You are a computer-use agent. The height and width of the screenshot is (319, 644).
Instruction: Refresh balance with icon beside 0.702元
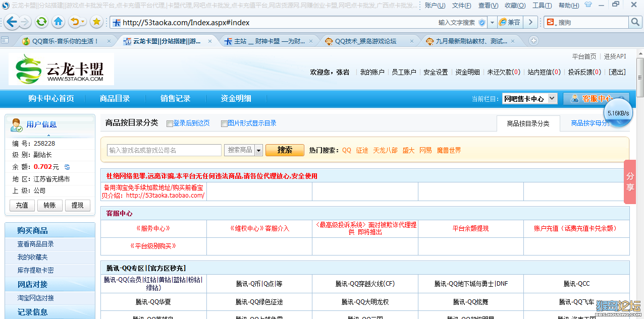tap(67, 167)
